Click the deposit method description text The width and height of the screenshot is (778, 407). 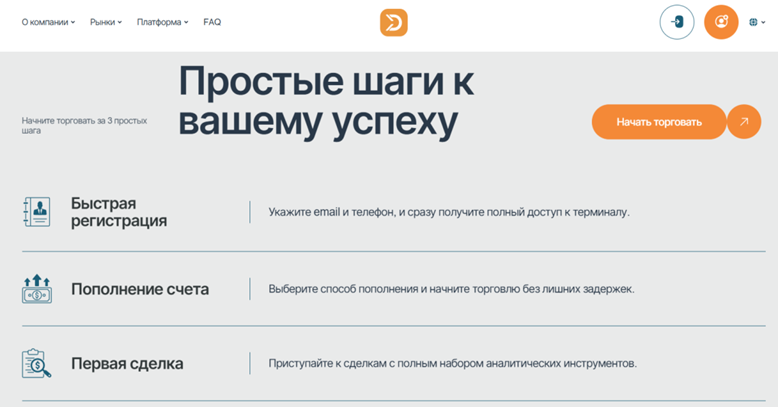pos(451,289)
